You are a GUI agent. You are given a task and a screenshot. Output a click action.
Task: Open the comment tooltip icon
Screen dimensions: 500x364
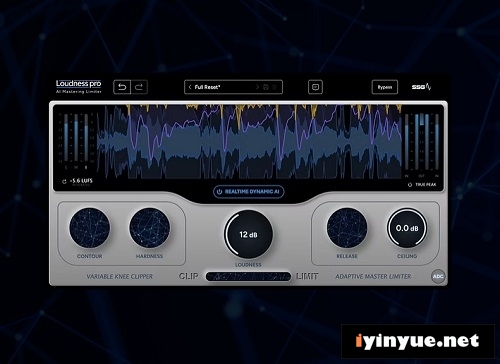click(315, 87)
